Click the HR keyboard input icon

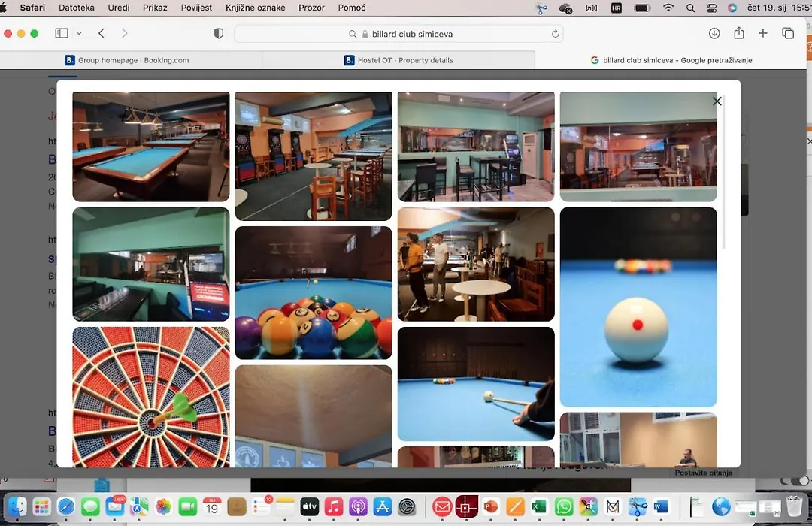[x=617, y=8]
